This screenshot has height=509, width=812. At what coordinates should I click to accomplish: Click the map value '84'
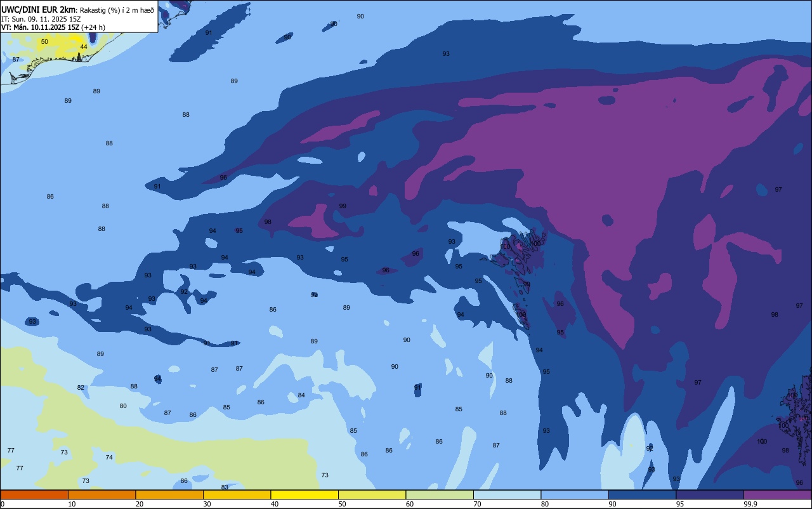(x=301, y=395)
